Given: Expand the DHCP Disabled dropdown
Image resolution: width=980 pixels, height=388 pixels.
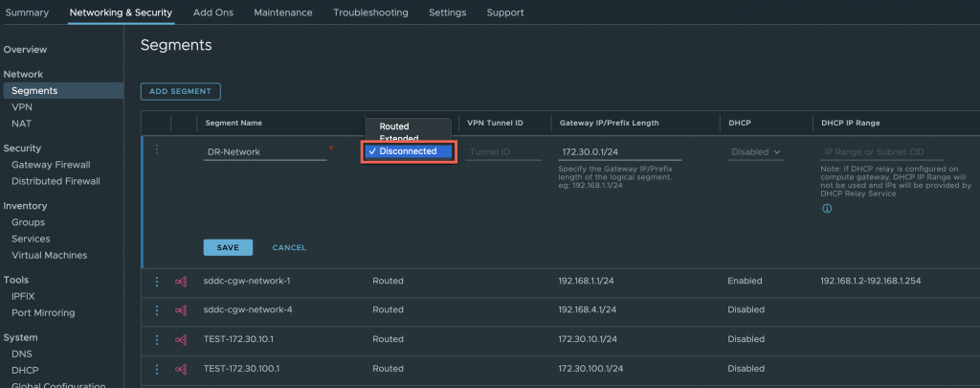Looking at the screenshot, I should click(756, 152).
